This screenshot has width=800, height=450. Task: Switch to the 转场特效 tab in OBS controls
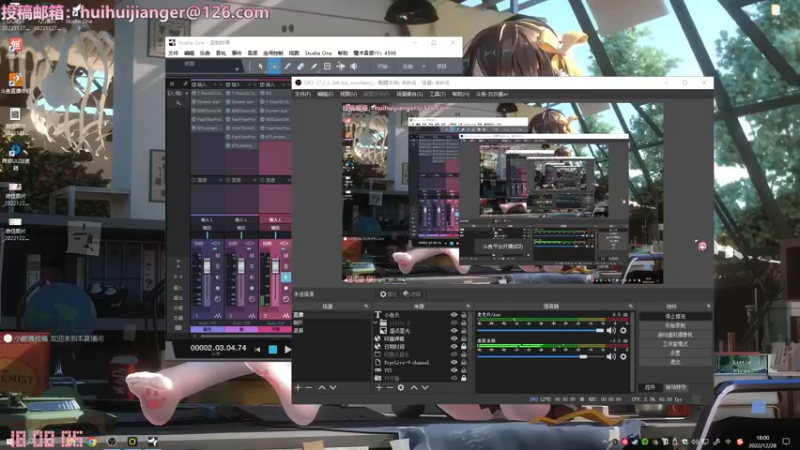676,387
